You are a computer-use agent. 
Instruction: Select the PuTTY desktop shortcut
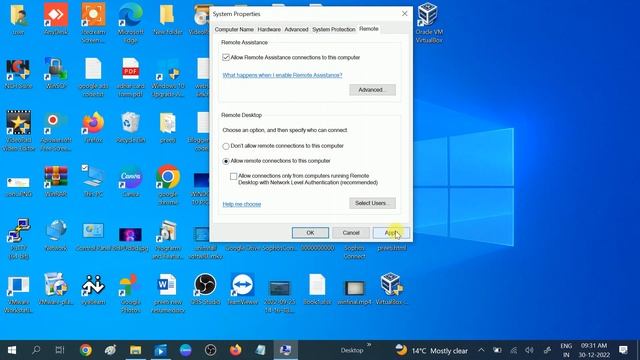(18, 239)
